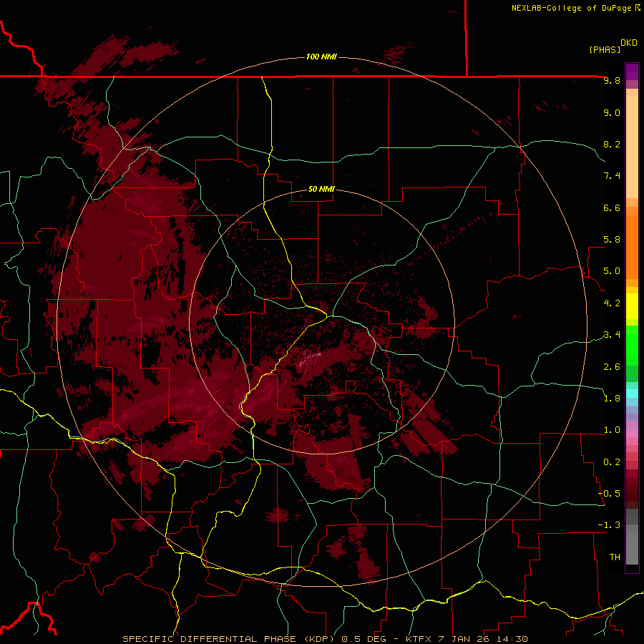The image size is (644, 644).
Task: Click the 3.4 legend value
Action: coord(612,335)
